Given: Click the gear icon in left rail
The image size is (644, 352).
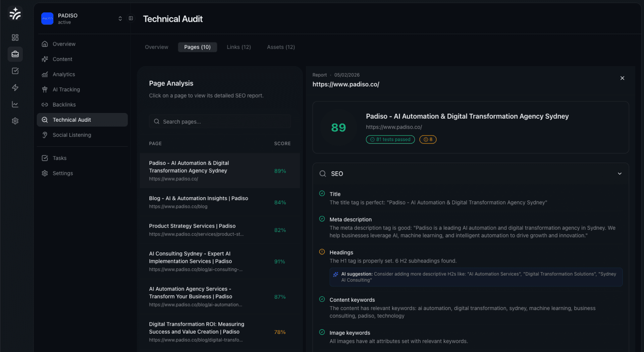Looking at the screenshot, I should tap(15, 121).
